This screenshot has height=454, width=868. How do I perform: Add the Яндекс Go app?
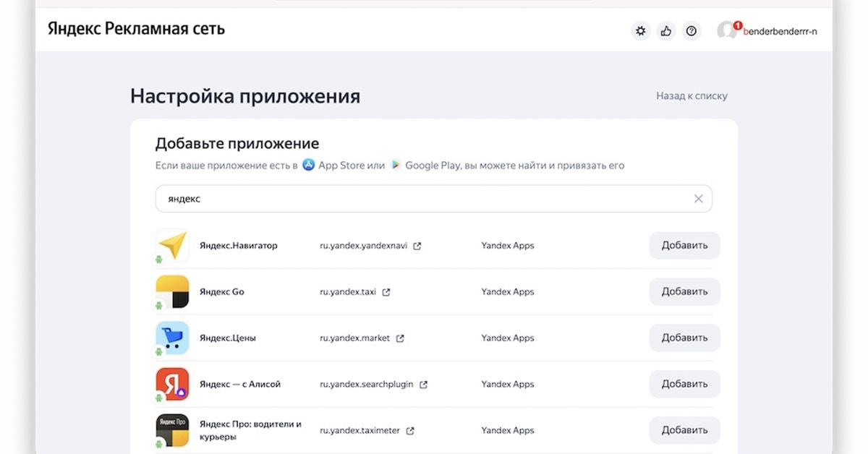pyautogui.click(x=684, y=291)
